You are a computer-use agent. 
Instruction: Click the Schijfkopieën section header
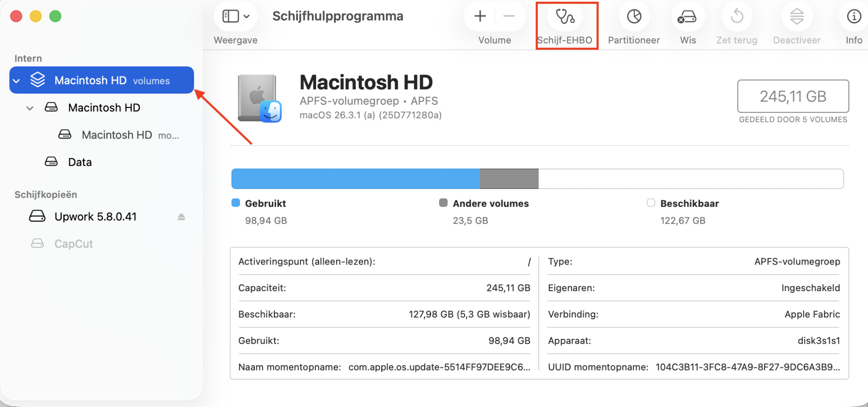(x=46, y=195)
